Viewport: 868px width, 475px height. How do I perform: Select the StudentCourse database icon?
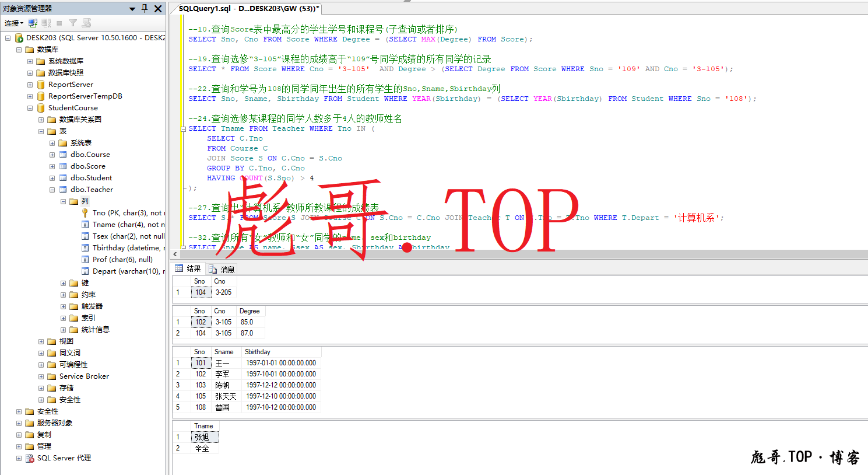(41, 108)
